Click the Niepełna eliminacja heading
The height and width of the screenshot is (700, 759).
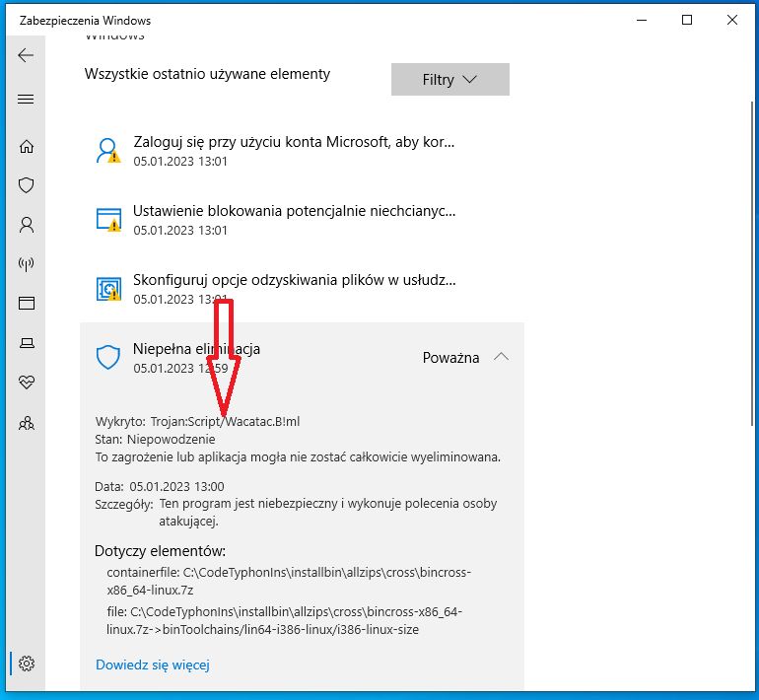tap(196, 349)
